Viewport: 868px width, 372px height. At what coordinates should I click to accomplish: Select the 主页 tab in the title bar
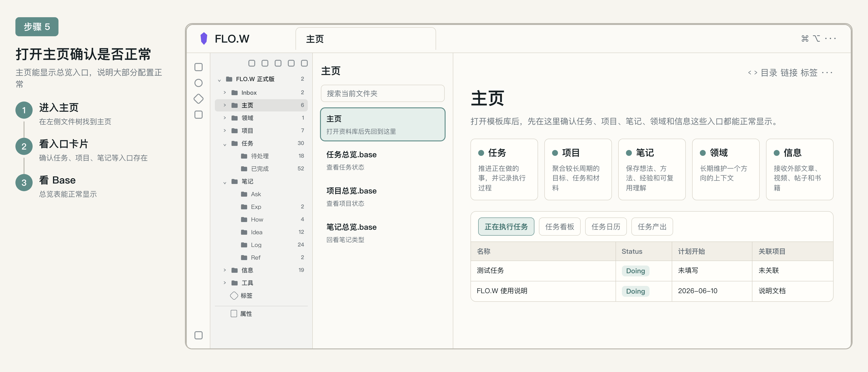(366, 39)
